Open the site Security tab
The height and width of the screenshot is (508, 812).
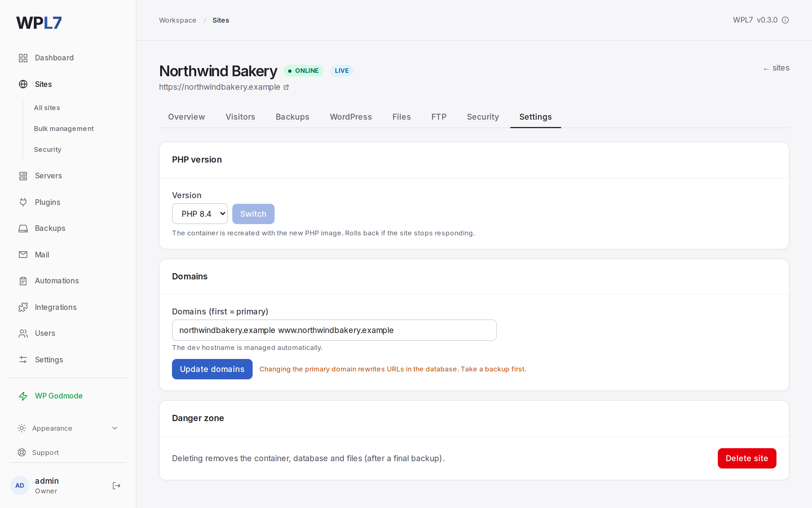point(482,117)
